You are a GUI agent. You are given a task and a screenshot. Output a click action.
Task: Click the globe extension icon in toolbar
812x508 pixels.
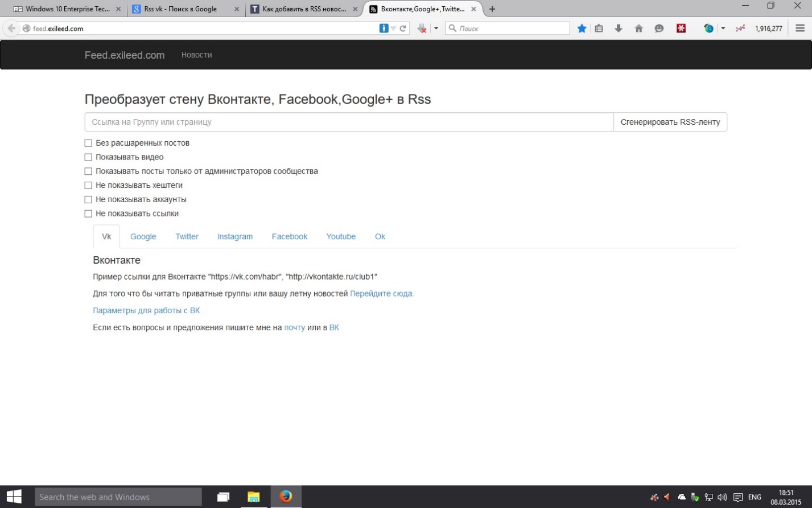(708, 28)
